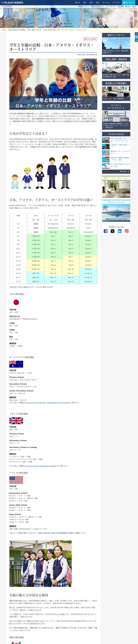Image resolution: width=138 pixels, height=644 pixels.
Task: Click the Japanese flag image
Action: (x=16, y=302)
